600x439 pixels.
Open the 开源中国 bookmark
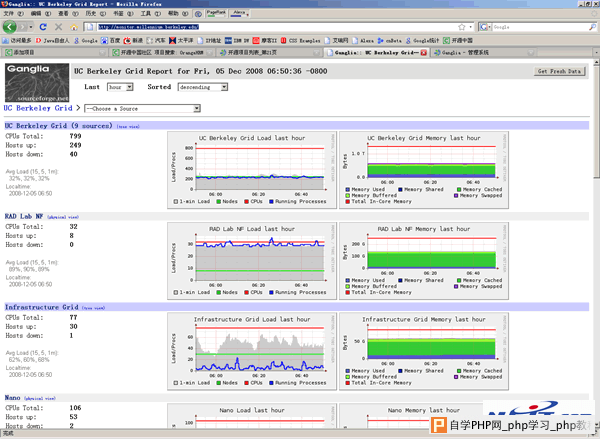point(458,40)
